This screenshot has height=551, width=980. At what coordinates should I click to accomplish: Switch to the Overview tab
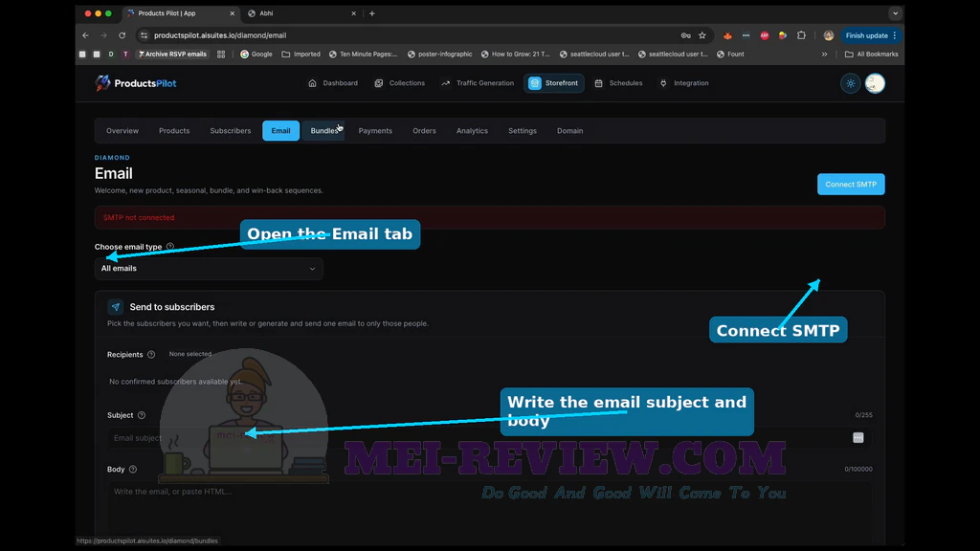tap(122, 130)
